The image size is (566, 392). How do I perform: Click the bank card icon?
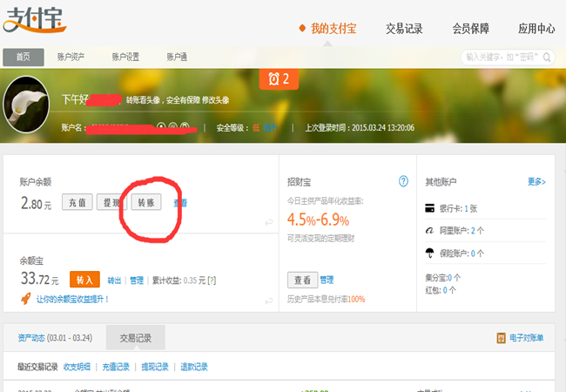pyautogui.click(x=429, y=208)
